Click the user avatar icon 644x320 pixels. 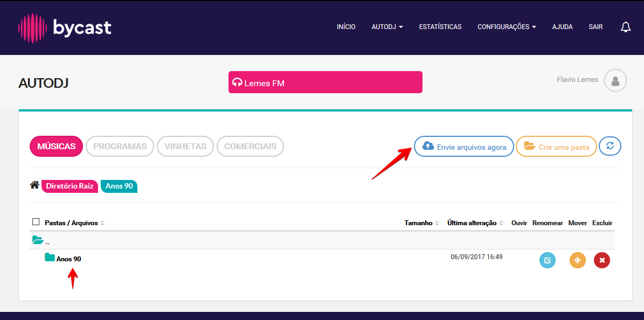coord(615,80)
